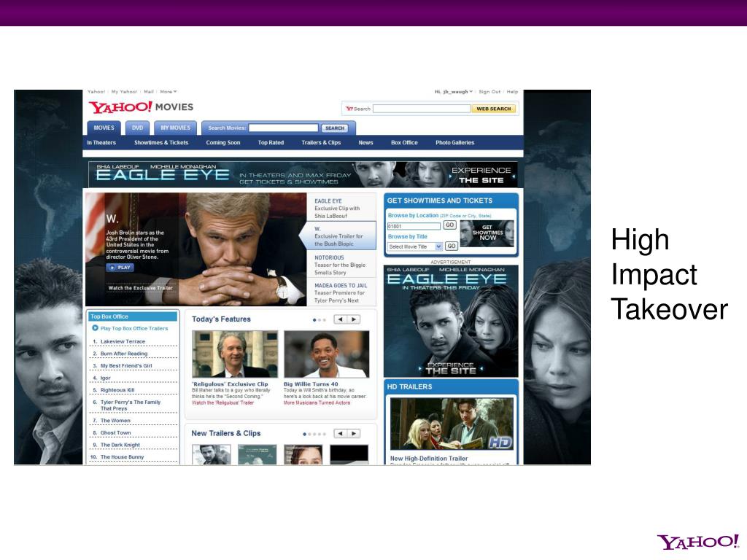Click next arrow in New Trailers & Clips
747x560 pixels.
pos(354,433)
